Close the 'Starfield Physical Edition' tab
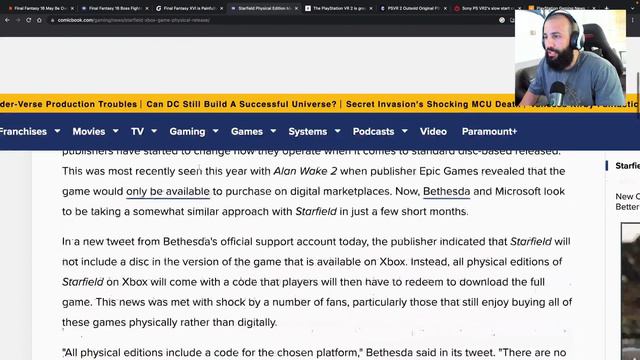 pos(296,8)
